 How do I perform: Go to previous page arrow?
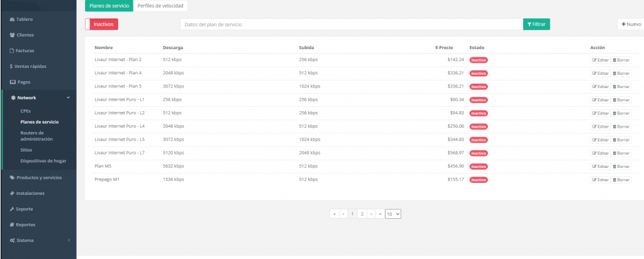[x=343, y=214]
